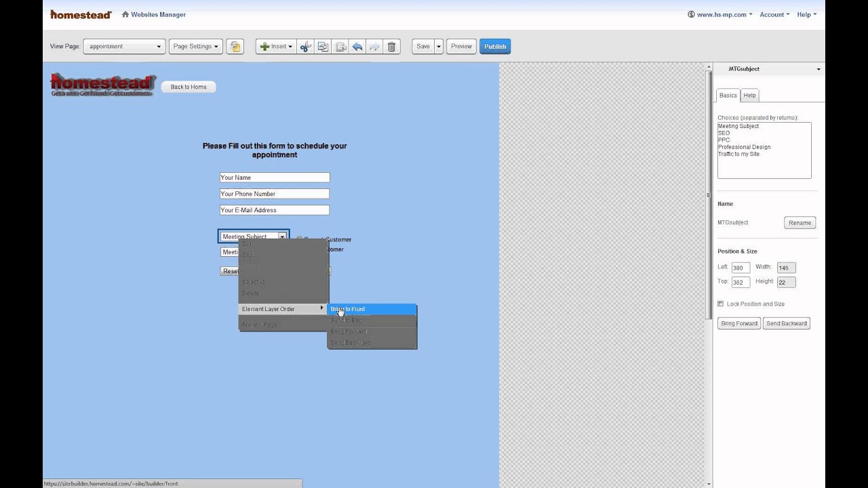868x488 pixels.
Task: Select Element Layer Order in context menu
Action: 283,309
